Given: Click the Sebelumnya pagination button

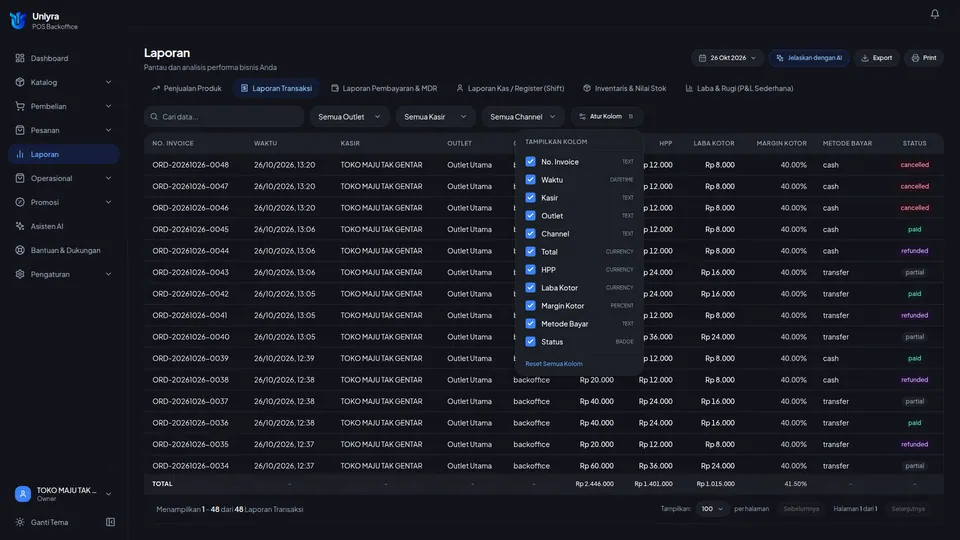Looking at the screenshot, I should coord(801,509).
